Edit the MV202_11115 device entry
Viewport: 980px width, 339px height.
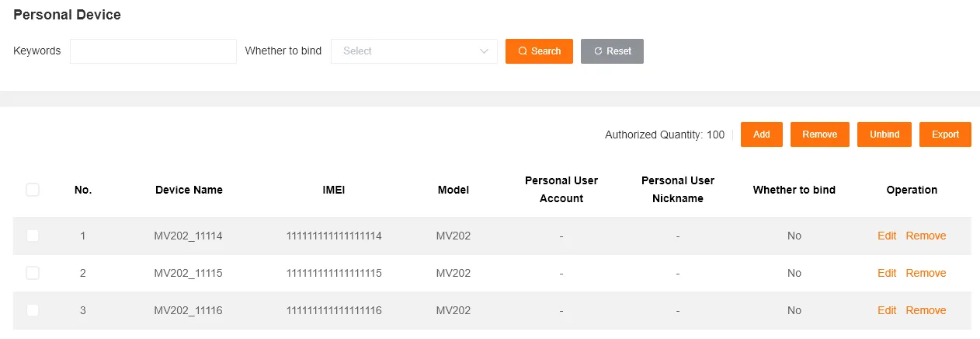point(886,273)
